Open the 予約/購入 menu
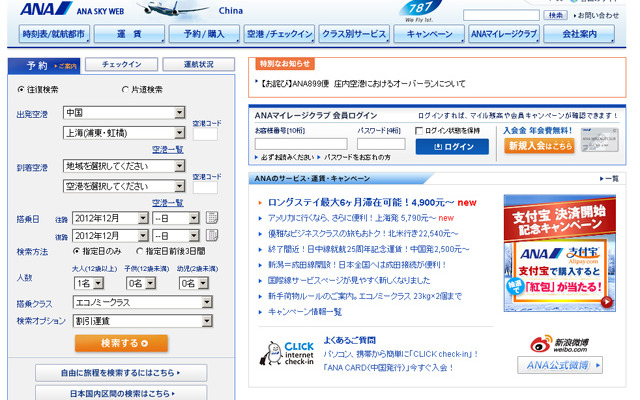Screen dimensions: 640x400 tap(204, 34)
